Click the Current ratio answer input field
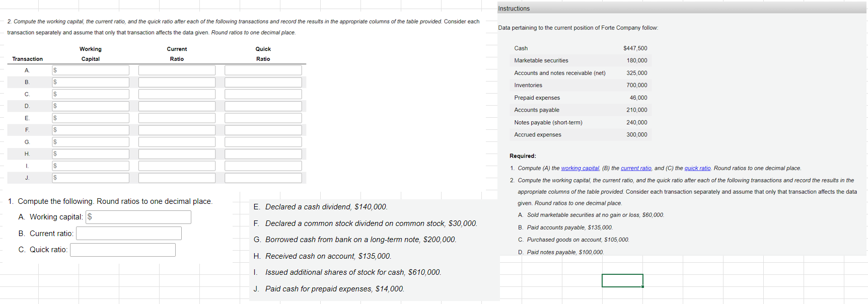Image resolution: width=868 pixels, height=304 pixels. pos(129,233)
